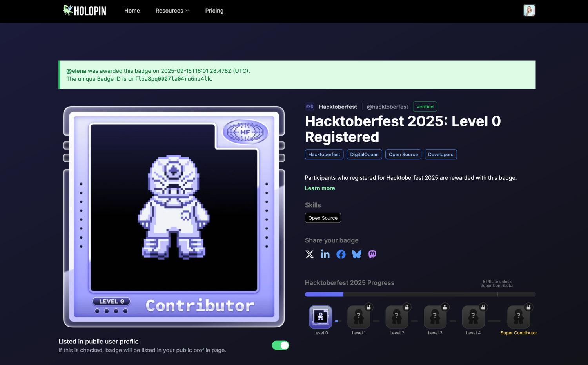The height and width of the screenshot is (365, 588).
Task: Share the badge on Mastodon
Action: (x=372, y=254)
